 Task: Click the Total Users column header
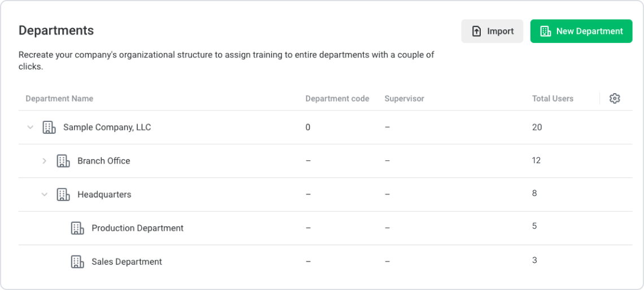(553, 98)
